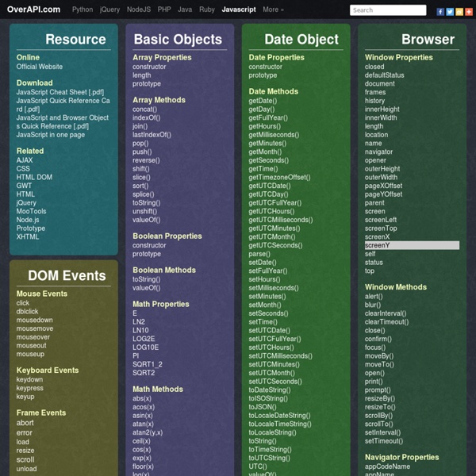Click the keypress keyboard event
The width and height of the screenshot is (476, 476).
point(30,388)
